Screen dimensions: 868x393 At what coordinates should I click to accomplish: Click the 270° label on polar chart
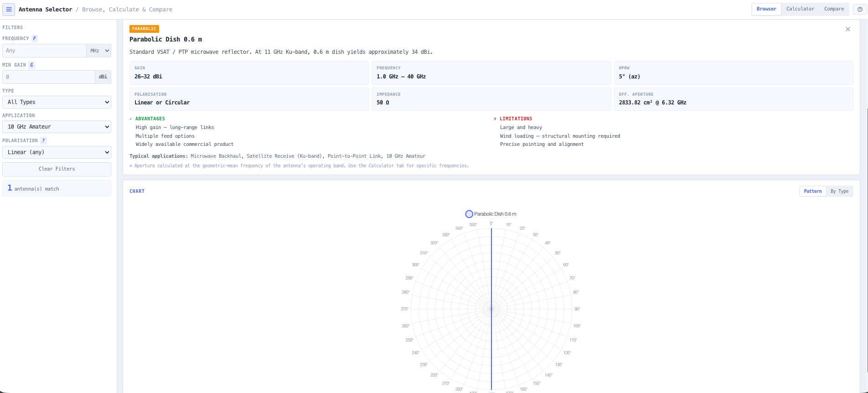[404, 309]
